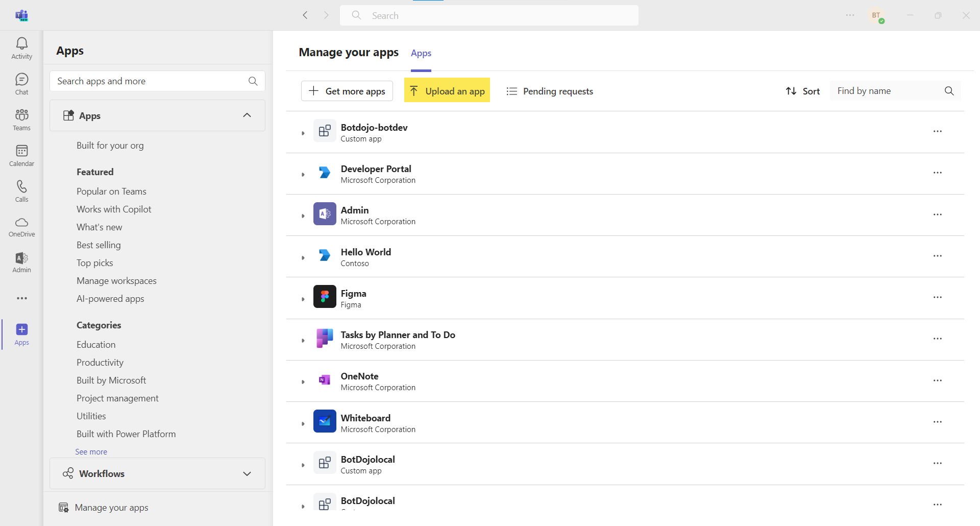Open more options for Whiteboard

point(938,422)
